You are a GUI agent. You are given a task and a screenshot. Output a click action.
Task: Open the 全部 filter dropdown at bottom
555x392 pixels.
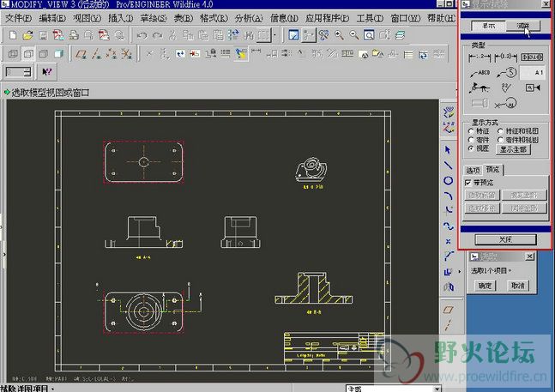[437, 389]
